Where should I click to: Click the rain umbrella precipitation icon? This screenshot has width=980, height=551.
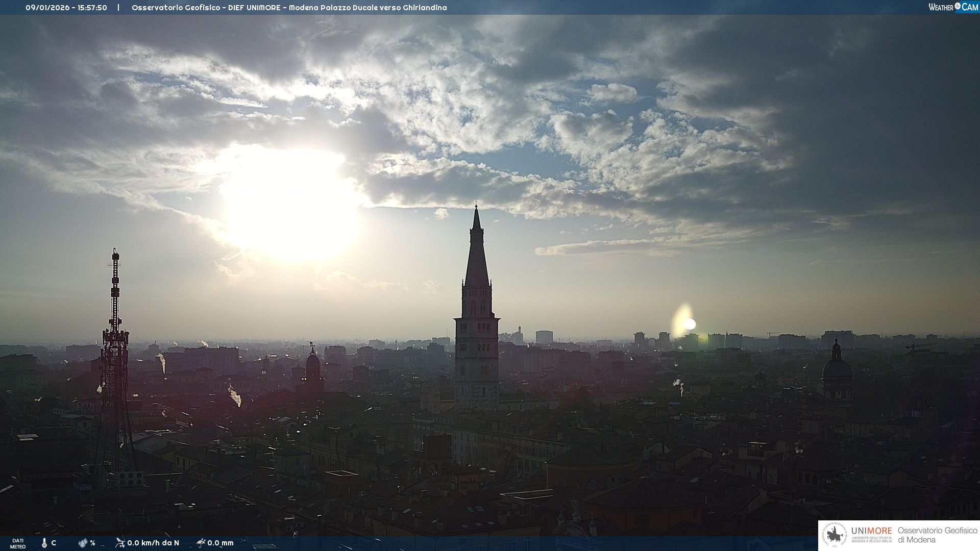(x=201, y=543)
